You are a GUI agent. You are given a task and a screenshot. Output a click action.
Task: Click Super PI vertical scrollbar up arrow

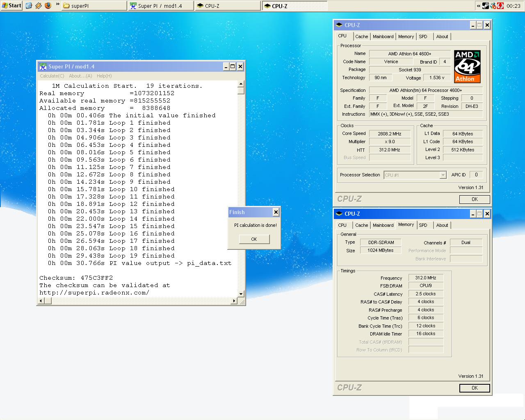pos(241,84)
